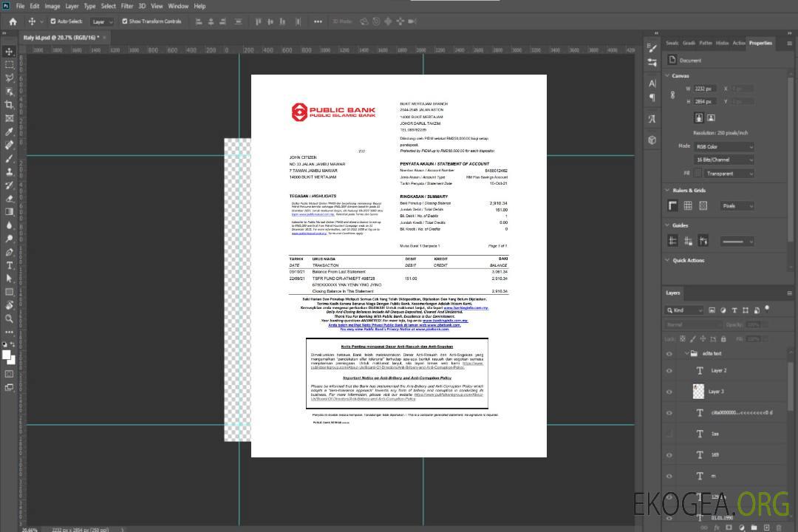Click the canvas width W field
Viewport: 798px width, 532px height.
point(705,89)
